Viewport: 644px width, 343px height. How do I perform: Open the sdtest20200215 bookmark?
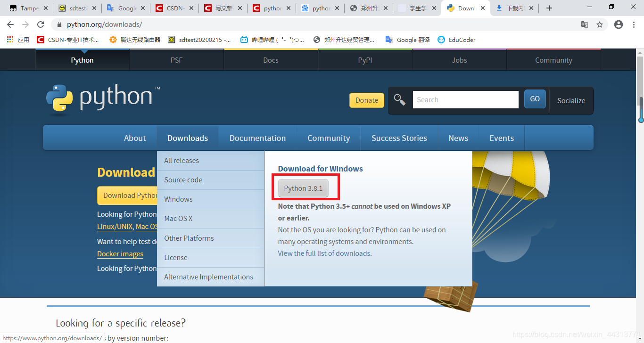200,40
